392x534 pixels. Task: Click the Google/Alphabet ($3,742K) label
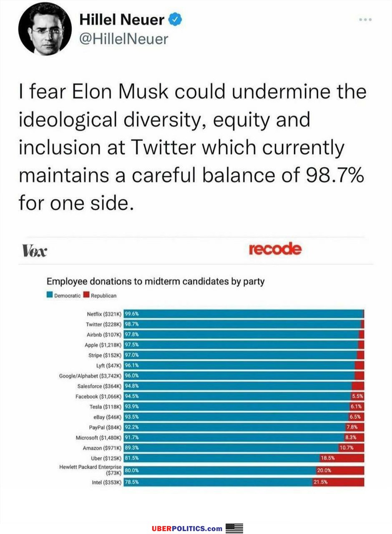point(90,376)
